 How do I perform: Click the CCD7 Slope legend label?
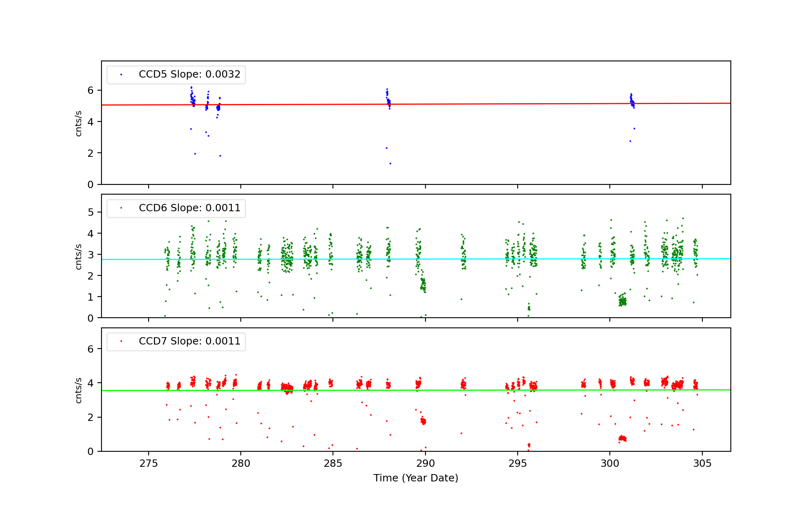(x=189, y=341)
